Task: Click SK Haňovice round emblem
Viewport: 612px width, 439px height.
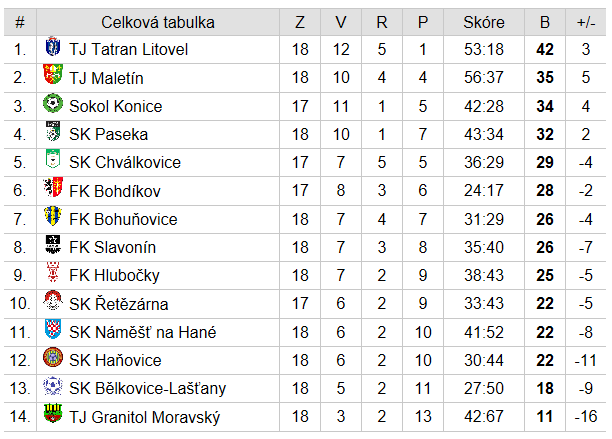Action: tap(53, 357)
